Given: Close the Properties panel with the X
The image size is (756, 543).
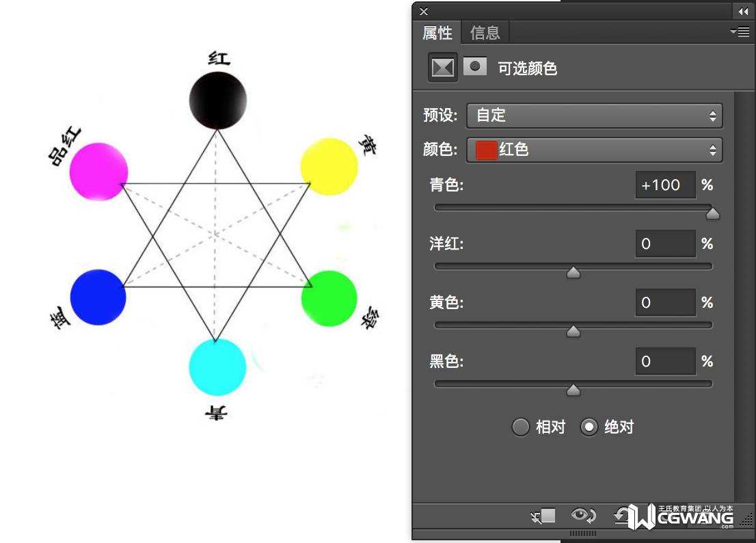Looking at the screenshot, I should pyautogui.click(x=424, y=12).
